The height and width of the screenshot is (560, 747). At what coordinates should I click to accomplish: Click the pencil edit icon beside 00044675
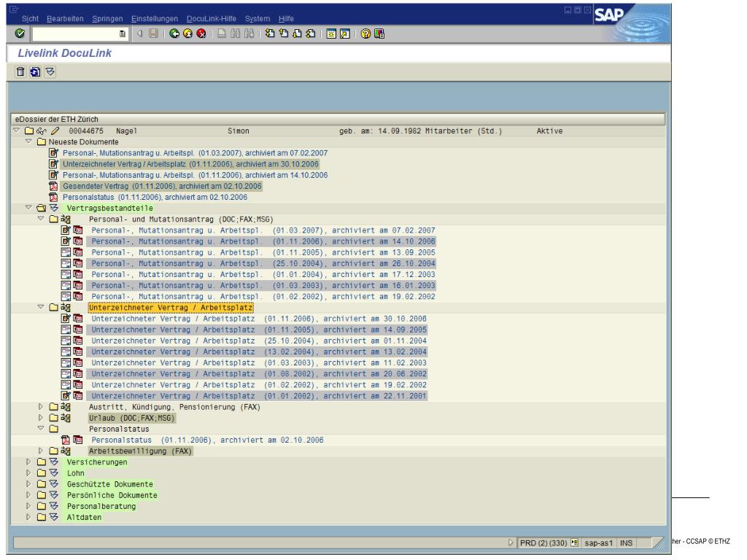(53, 131)
